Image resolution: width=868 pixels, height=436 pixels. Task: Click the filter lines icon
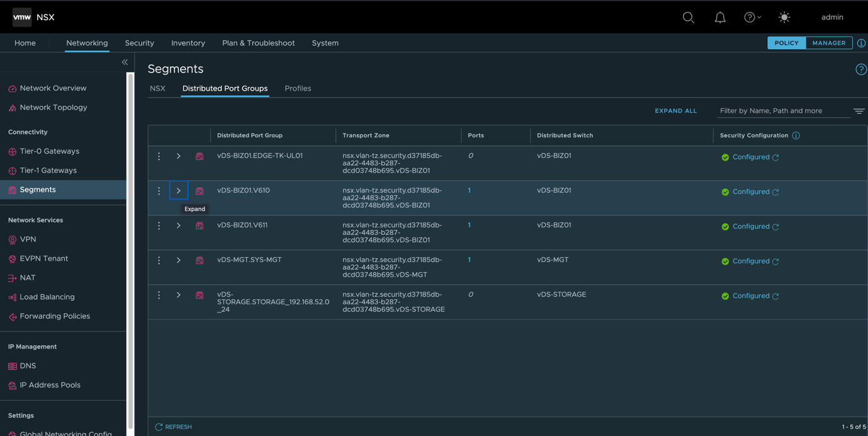[x=859, y=112]
